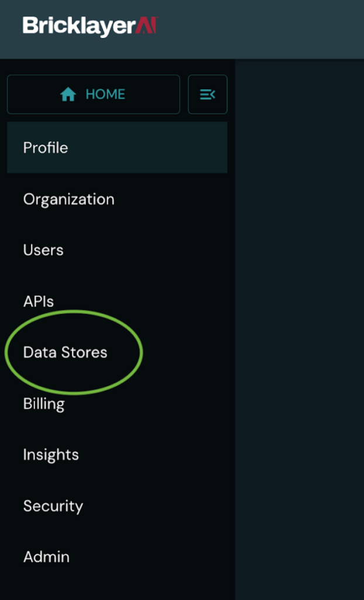Click the Bricklayer AI logo
Image resolution: width=364 pixels, height=600 pixels.
(88, 26)
